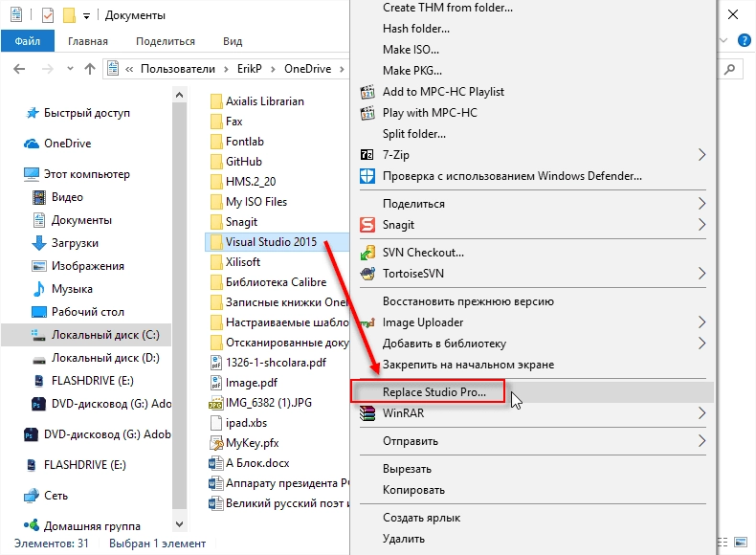Viewport: 756px width, 555px height.
Task: Click the Быстрый доступ star icon
Action: (x=33, y=113)
